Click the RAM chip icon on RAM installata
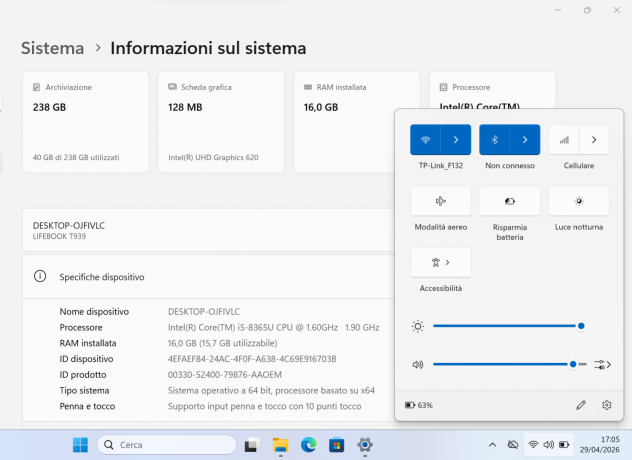The height and width of the screenshot is (460, 632). tap(308, 87)
